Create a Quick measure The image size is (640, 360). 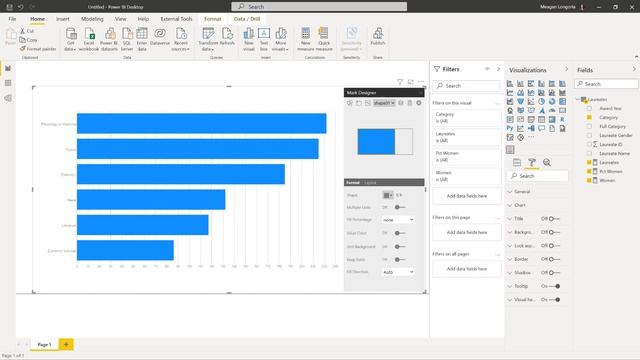pyautogui.click(x=324, y=39)
